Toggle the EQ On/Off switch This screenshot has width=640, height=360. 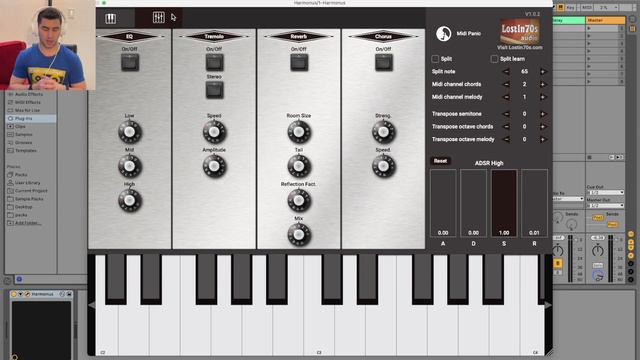130,62
